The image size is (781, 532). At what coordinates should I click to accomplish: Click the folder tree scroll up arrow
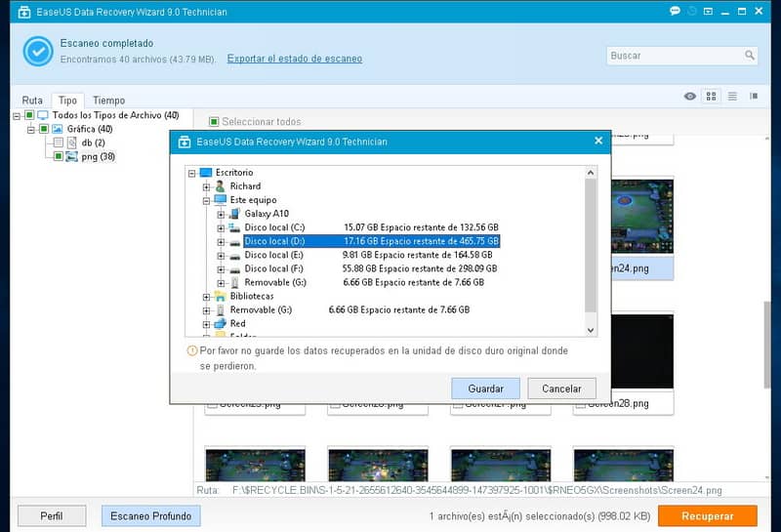point(591,173)
